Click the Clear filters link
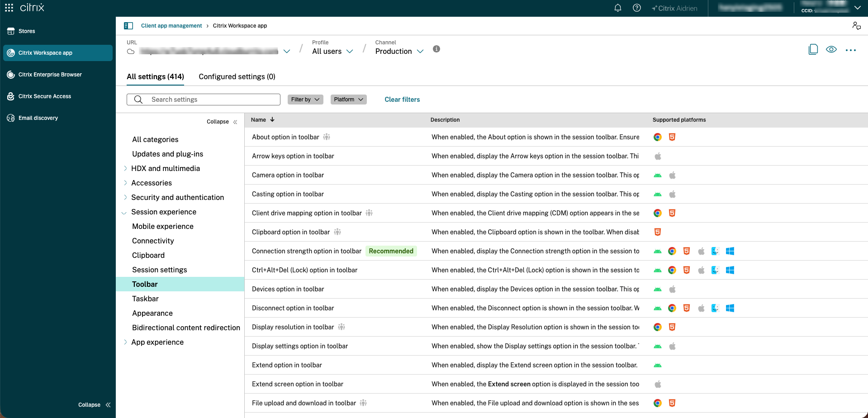 click(x=402, y=100)
